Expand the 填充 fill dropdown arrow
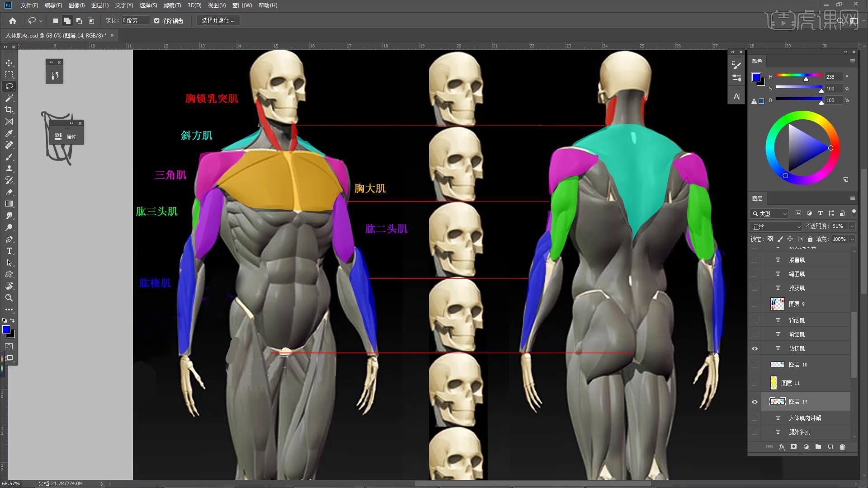The height and width of the screenshot is (488, 868). tap(852, 239)
